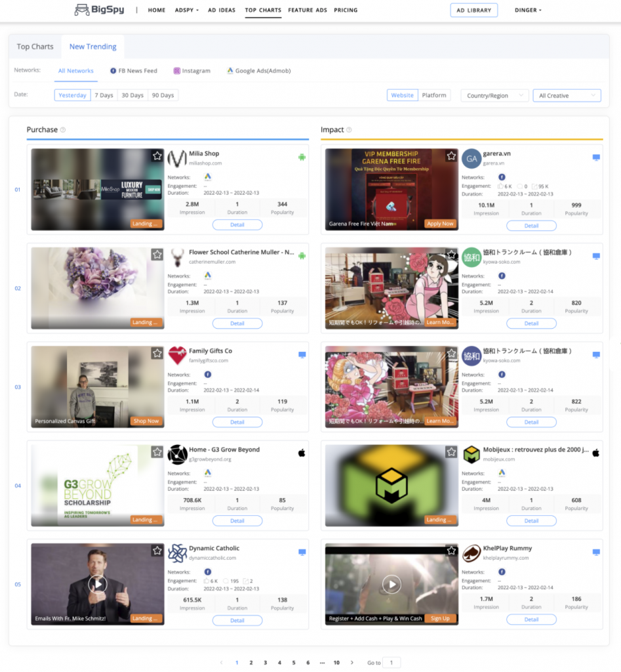Click the Flower School deer logo
The height and width of the screenshot is (672, 621).
[x=177, y=257]
